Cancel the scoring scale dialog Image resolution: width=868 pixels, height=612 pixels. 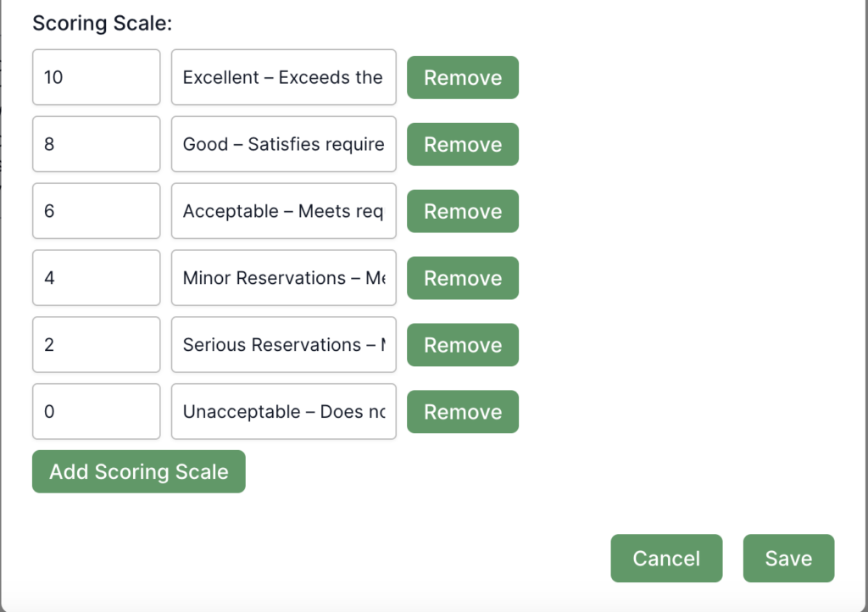pos(666,559)
